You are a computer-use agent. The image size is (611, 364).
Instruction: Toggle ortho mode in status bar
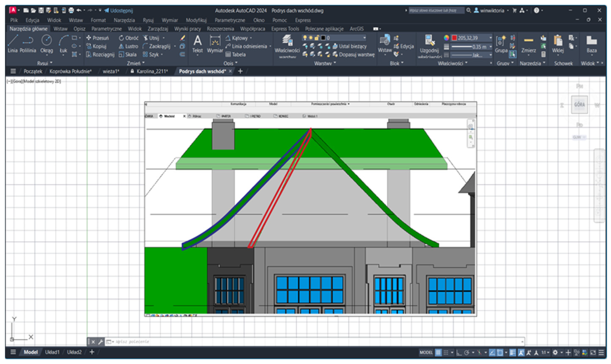459,352
